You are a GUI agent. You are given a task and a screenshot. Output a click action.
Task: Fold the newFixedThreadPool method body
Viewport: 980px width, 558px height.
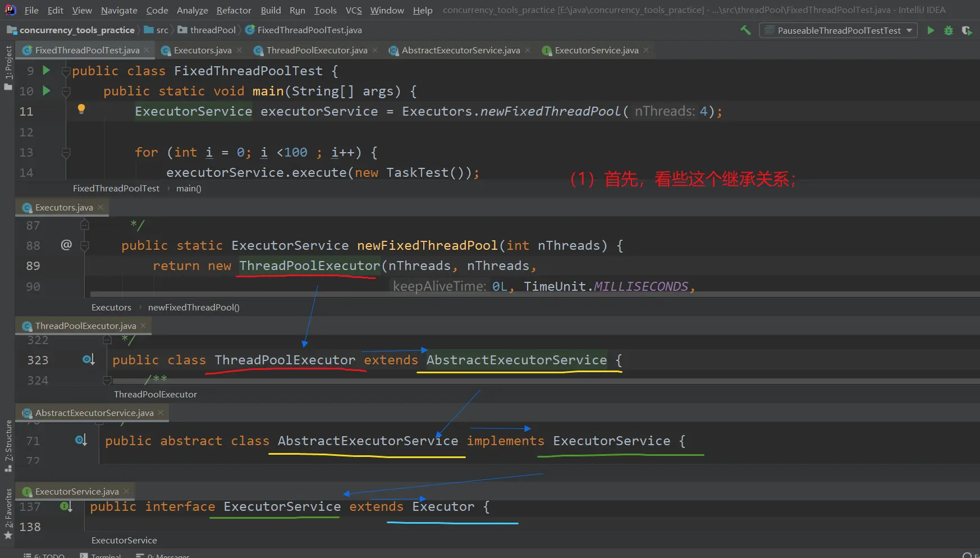pos(85,246)
